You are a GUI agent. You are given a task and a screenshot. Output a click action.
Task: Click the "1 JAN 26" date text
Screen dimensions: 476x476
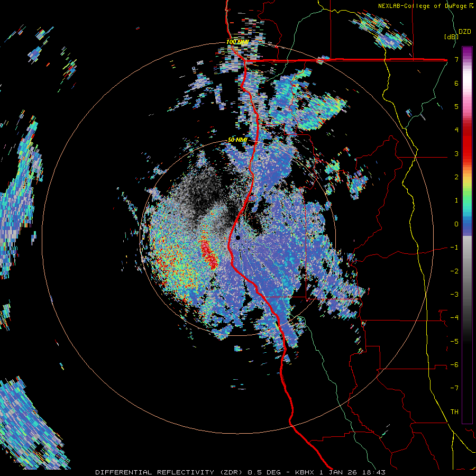(337, 472)
